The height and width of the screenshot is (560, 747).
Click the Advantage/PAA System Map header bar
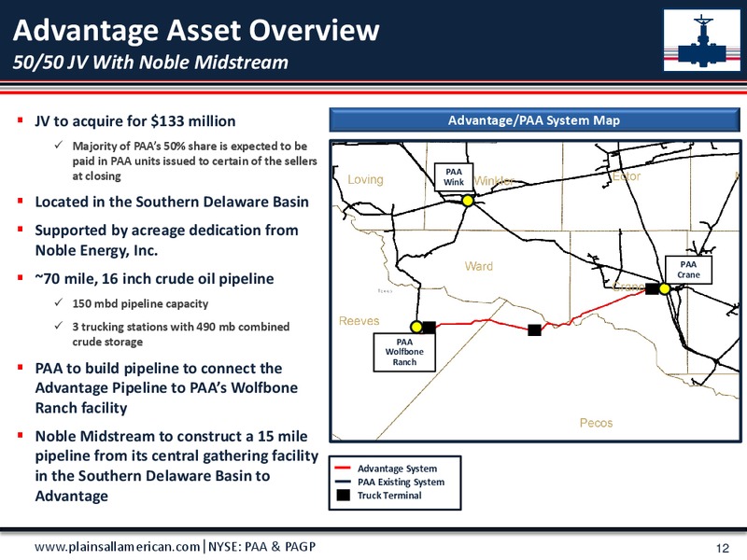pos(534,120)
